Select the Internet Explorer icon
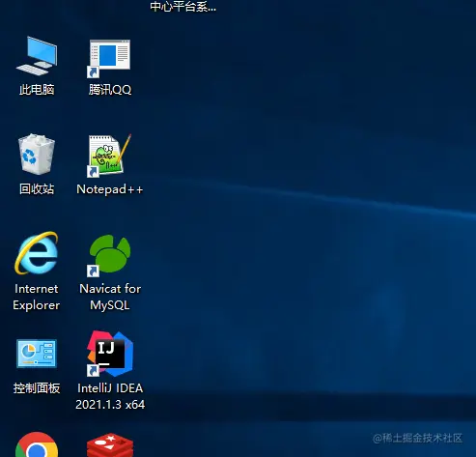 coord(37,253)
